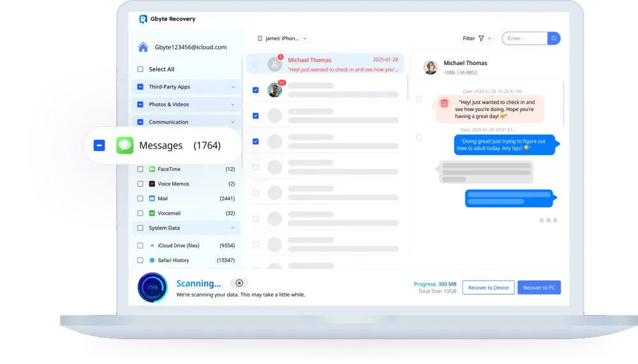Click the Recover to PC button
The width and height of the screenshot is (638, 364).
coord(539,288)
